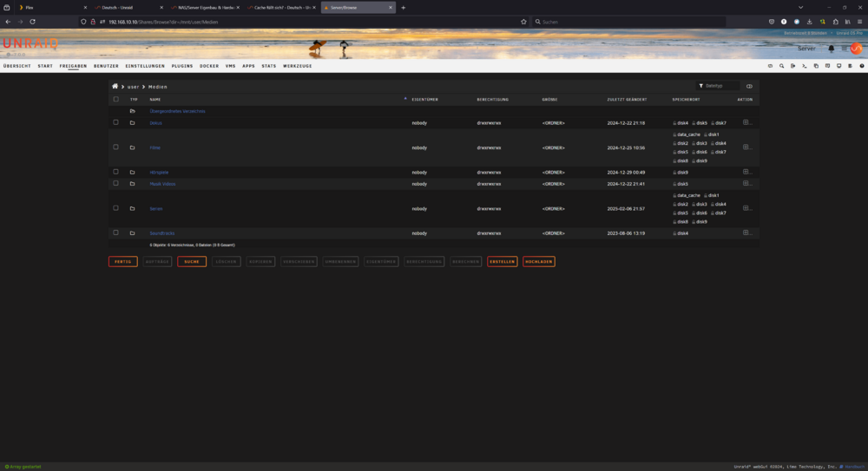Viewport: 868px width, 471px height.
Task: Click the magnifier search icon in nav bar
Action: click(782, 66)
